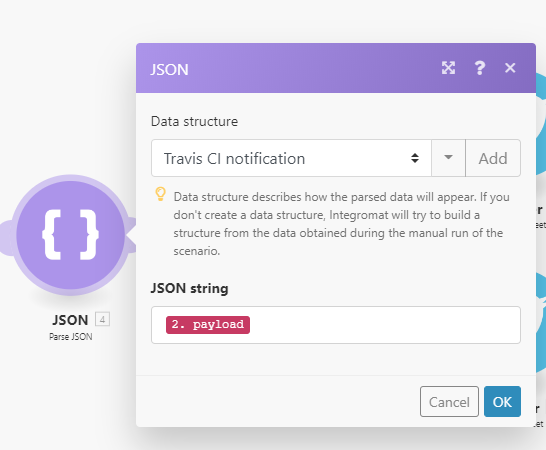Click the Cancel button
Image resolution: width=546 pixels, height=450 pixels.
[449, 402]
